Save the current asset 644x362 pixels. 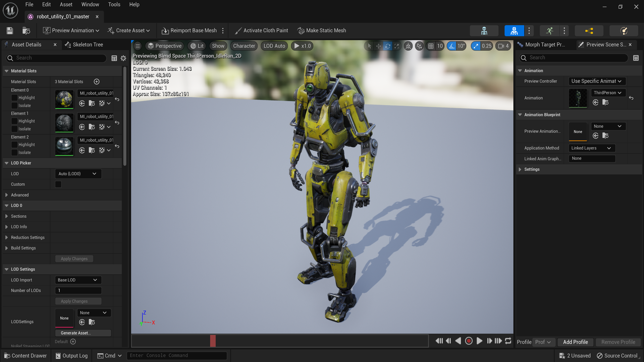(9, 30)
